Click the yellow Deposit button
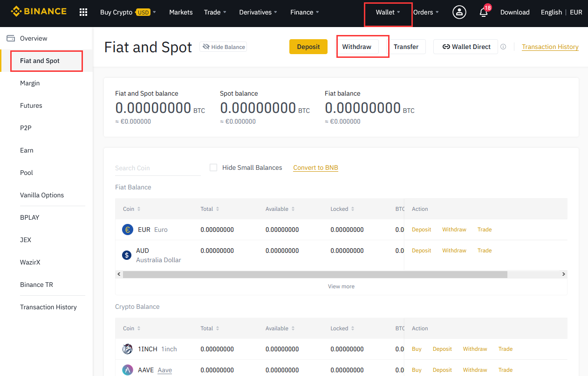Viewport: 588px width, 376px height. (x=308, y=47)
